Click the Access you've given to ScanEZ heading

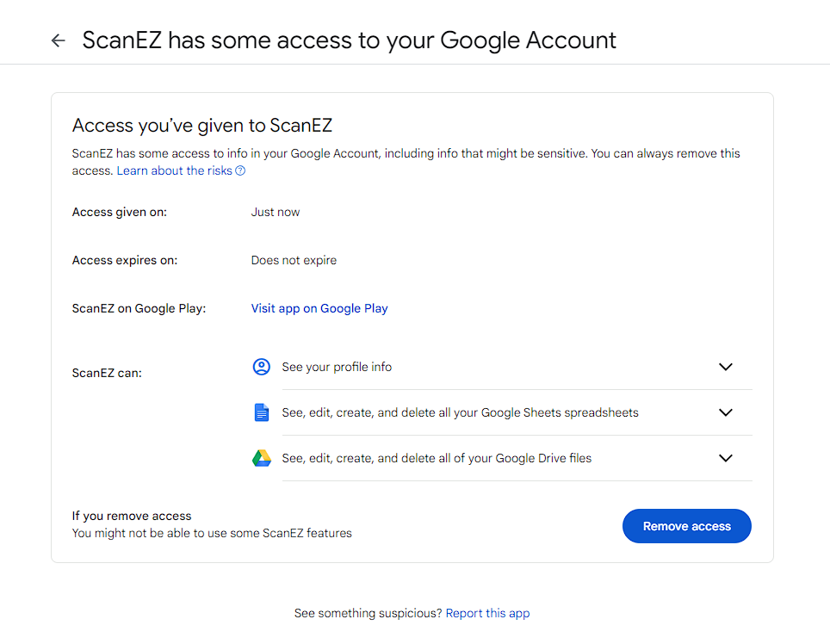(x=202, y=126)
